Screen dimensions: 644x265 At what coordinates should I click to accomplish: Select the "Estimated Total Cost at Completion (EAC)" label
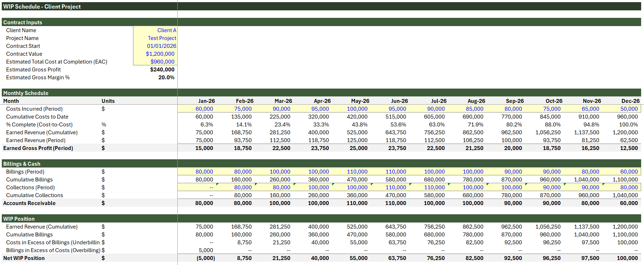coord(56,62)
